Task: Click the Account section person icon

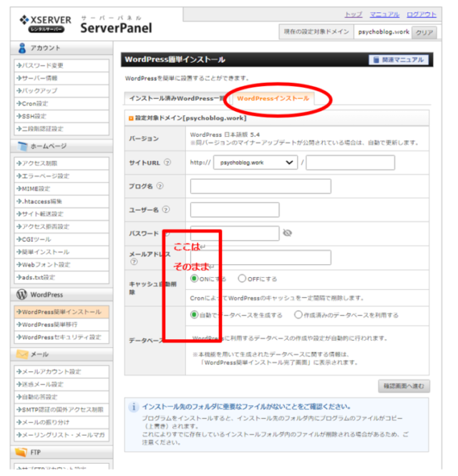Action: click(22, 48)
